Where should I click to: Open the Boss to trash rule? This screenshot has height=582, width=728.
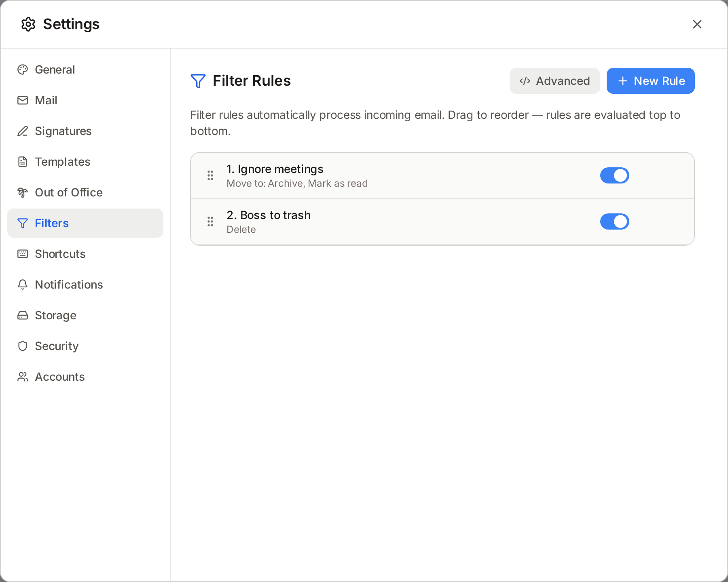point(269,215)
